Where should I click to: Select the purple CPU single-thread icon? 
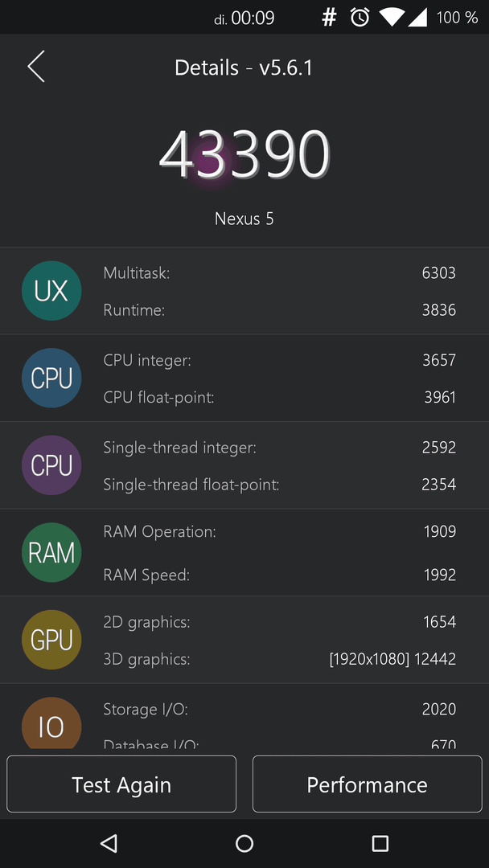click(x=51, y=465)
